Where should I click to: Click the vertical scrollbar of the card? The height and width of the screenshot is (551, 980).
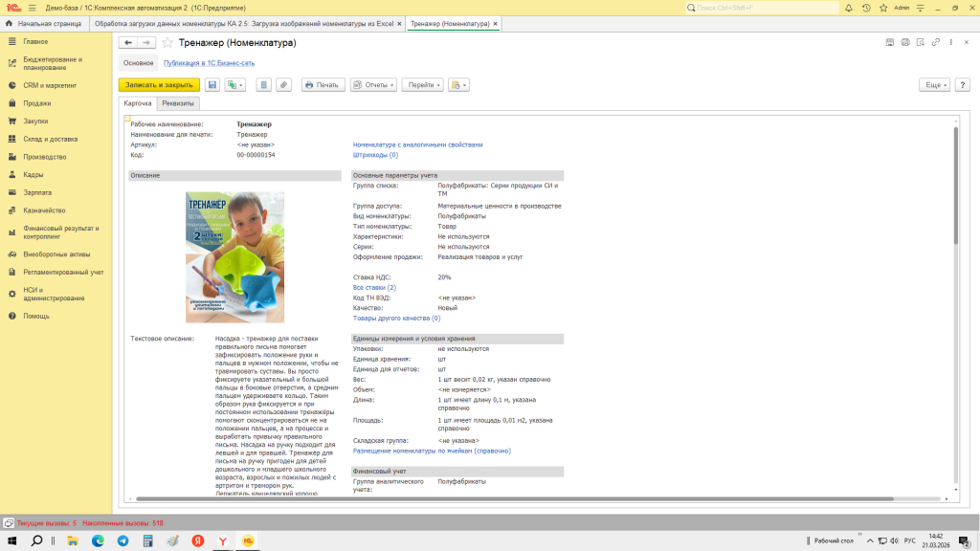click(956, 186)
